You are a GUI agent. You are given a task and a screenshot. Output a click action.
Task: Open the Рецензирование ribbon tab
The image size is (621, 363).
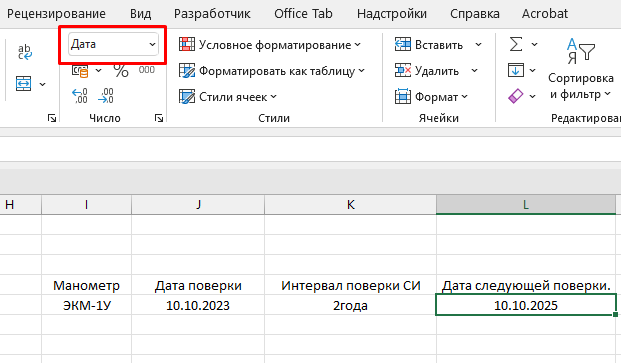point(56,14)
